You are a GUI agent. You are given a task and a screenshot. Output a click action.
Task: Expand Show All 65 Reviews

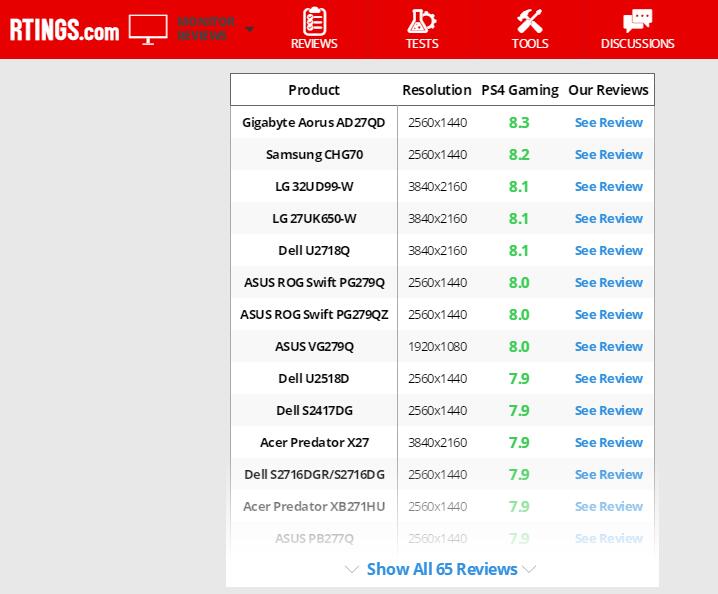[442, 569]
